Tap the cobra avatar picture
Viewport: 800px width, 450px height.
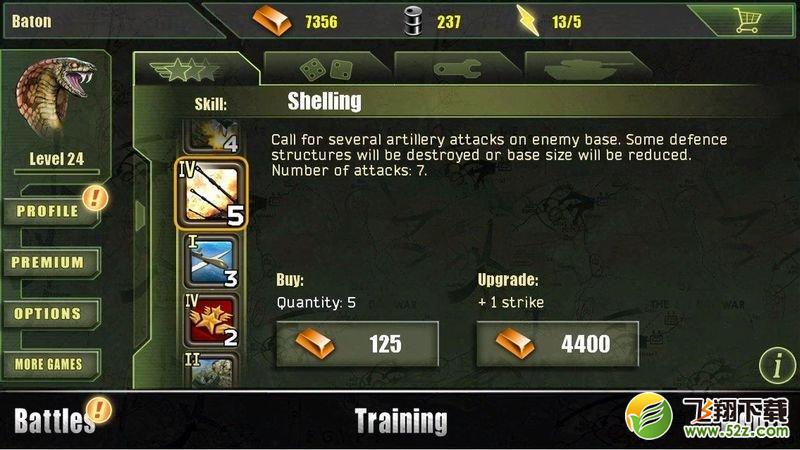coord(56,99)
